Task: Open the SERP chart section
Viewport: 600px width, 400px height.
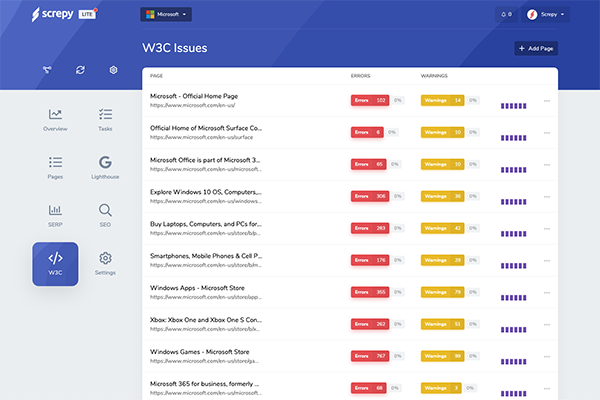Action: (x=55, y=216)
